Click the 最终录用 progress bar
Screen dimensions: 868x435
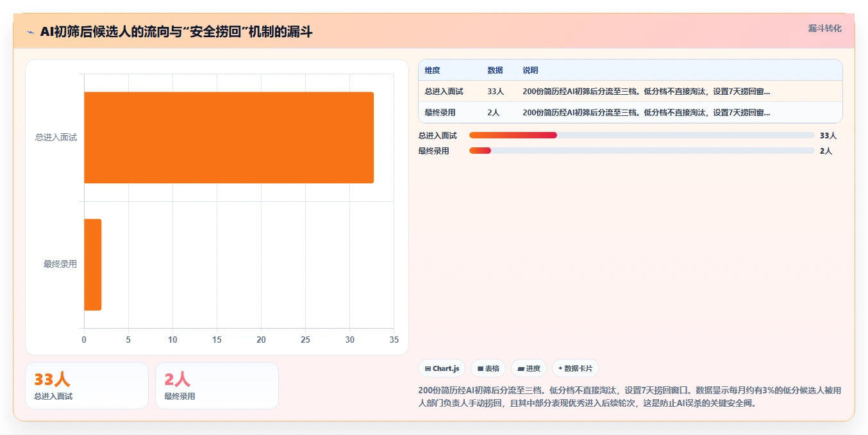click(642, 151)
